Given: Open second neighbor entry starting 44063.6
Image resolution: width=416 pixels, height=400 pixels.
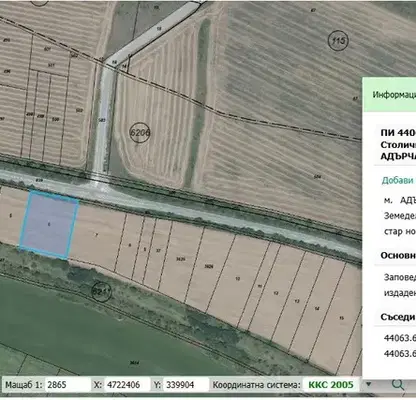Looking at the screenshot, I should click(400, 353).
